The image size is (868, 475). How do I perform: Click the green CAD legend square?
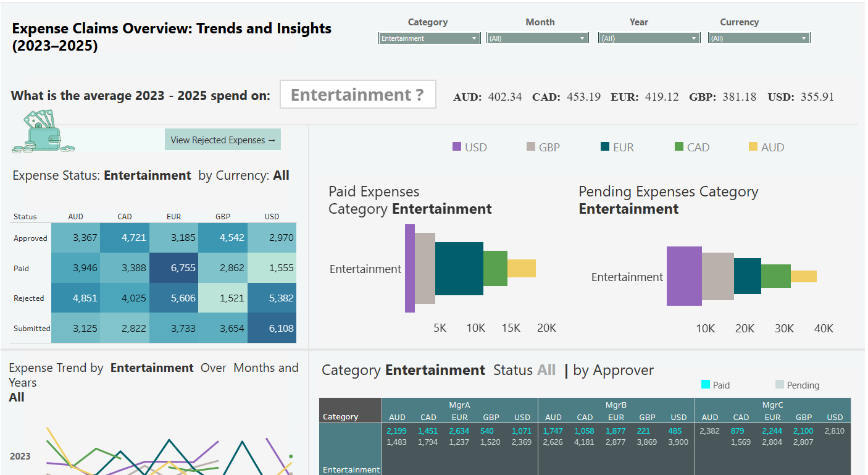(x=679, y=147)
